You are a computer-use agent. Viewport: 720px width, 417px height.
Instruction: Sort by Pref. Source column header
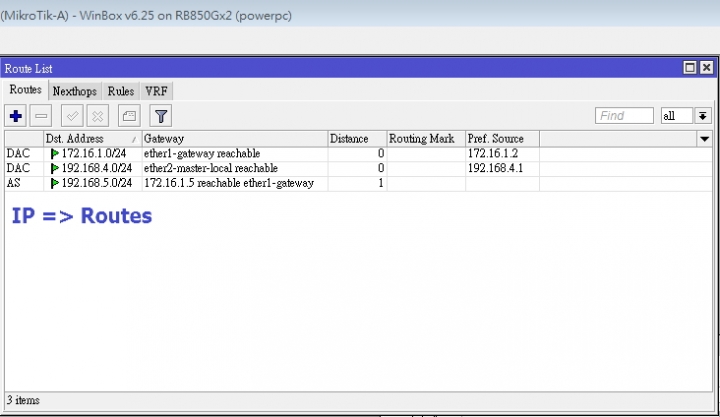(x=502, y=139)
